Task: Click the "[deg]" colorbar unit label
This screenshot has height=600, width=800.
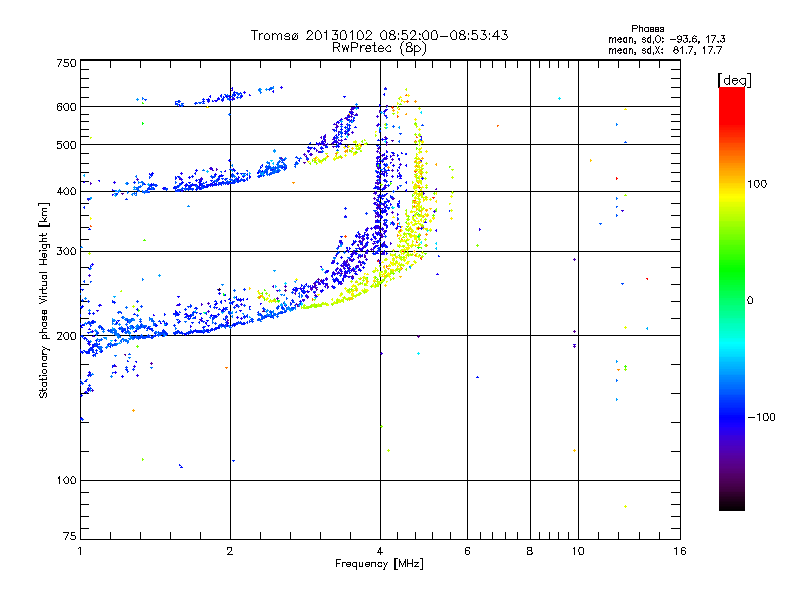Action: [734, 80]
